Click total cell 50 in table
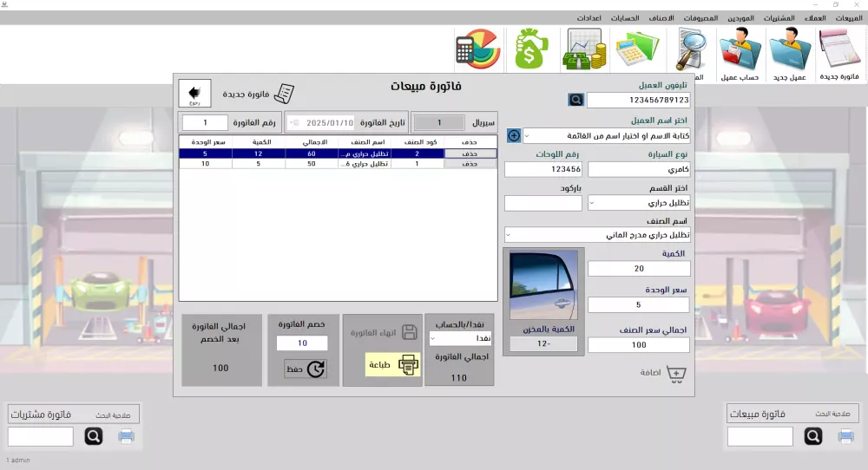The width and height of the screenshot is (868, 470). pyautogui.click(x=312, y=164)
